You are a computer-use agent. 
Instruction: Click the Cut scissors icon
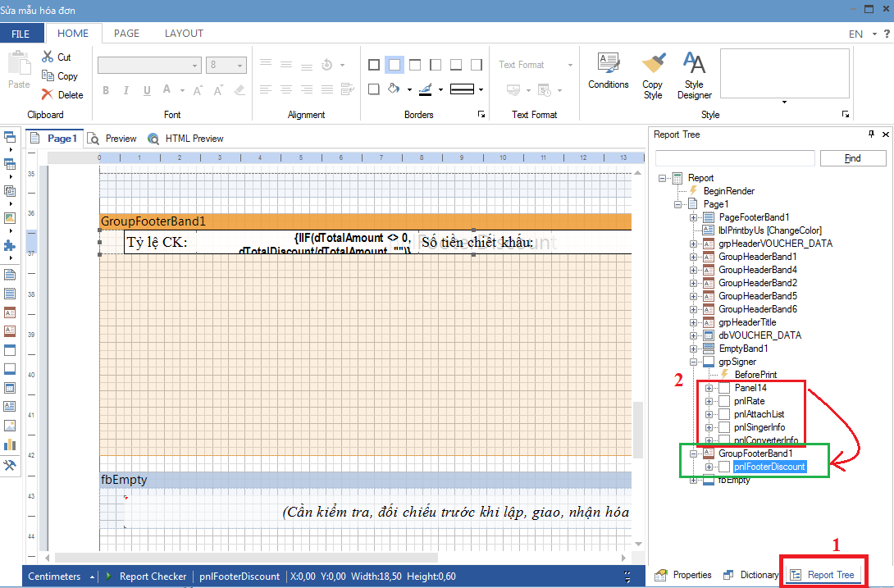tap(48, 57)
